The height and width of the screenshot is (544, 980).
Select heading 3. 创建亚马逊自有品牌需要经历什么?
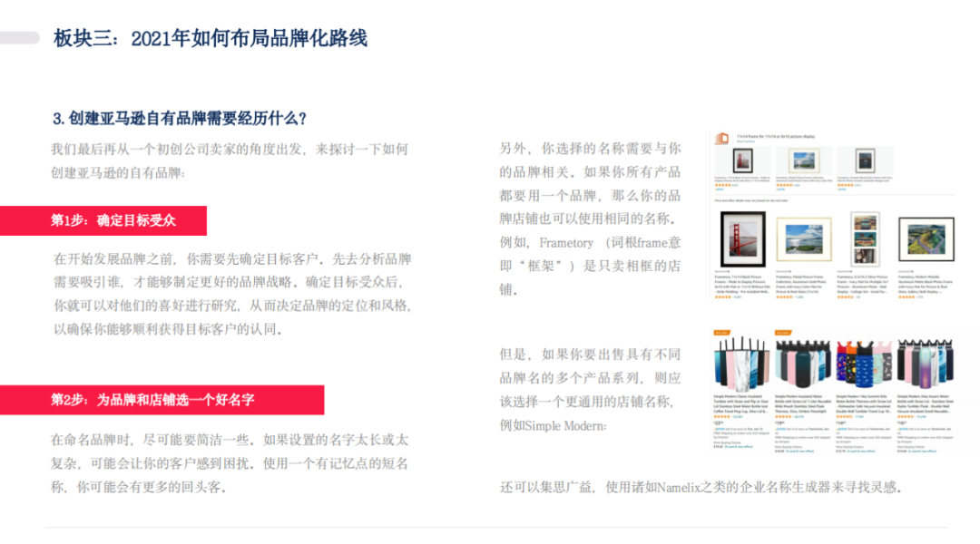(x=180, y=118)
